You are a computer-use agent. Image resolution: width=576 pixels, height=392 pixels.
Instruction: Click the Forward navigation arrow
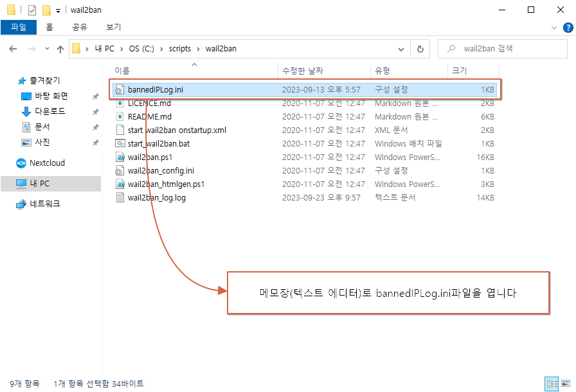[32, 49]
